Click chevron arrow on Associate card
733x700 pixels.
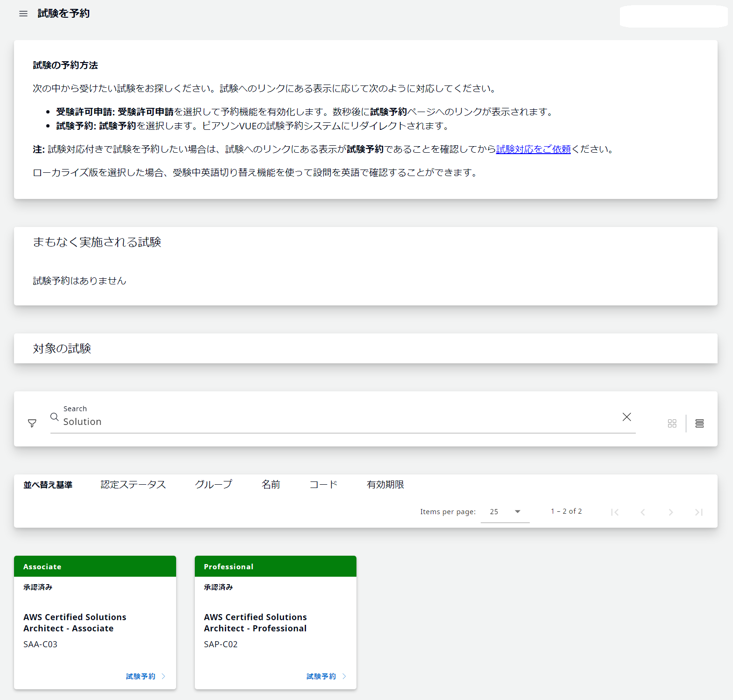tap(164, 676)
